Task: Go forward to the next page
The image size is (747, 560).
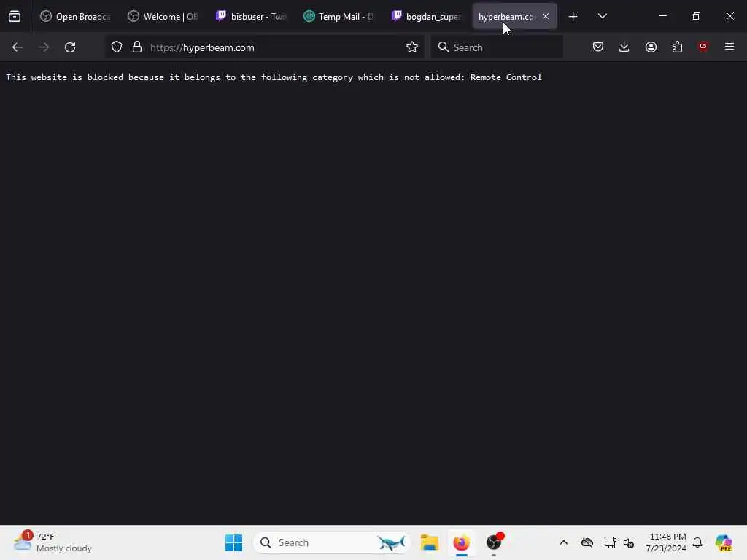Action: 44,47
